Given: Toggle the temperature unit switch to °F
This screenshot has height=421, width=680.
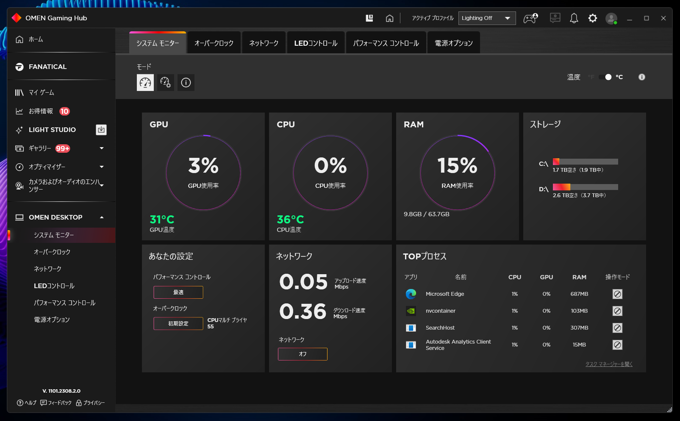Looking at the screenshot, I should (x=605, y=77).
